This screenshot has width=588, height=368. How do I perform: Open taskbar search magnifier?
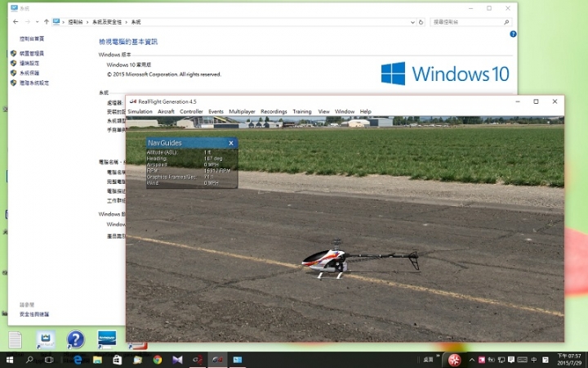coord(29,360)
